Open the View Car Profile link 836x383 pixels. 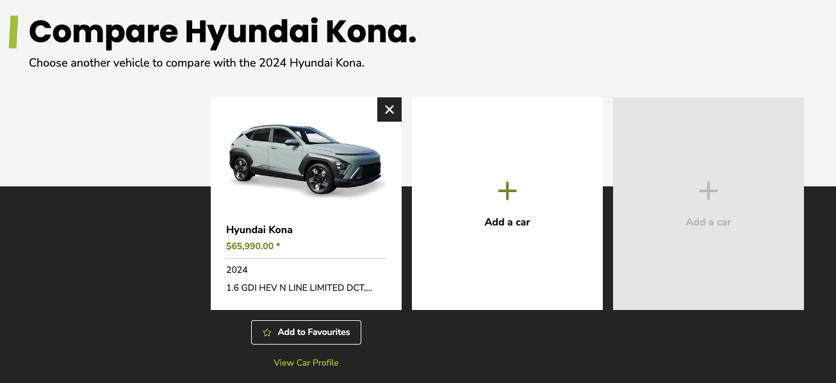tap(306, 363)
